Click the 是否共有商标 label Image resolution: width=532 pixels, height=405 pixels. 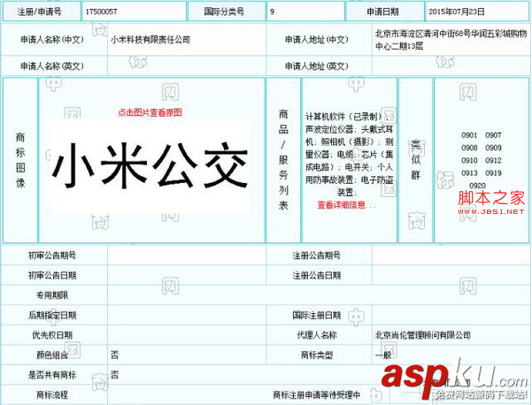point(52,375)
